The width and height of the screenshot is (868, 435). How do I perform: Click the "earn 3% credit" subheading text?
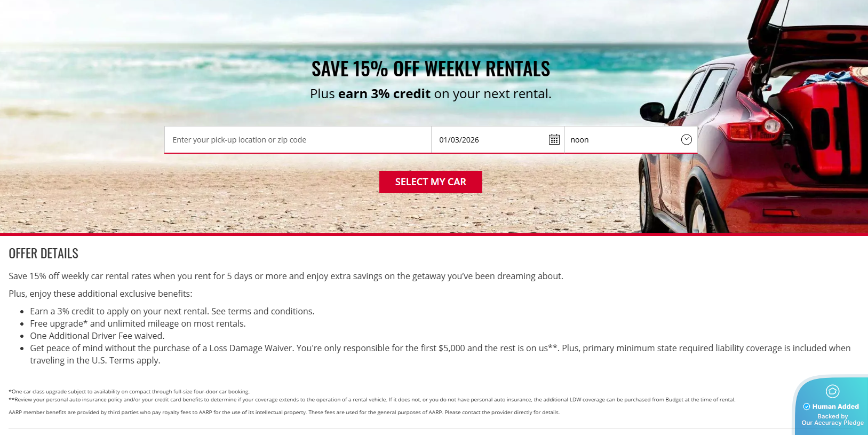(x=384, y=94)
